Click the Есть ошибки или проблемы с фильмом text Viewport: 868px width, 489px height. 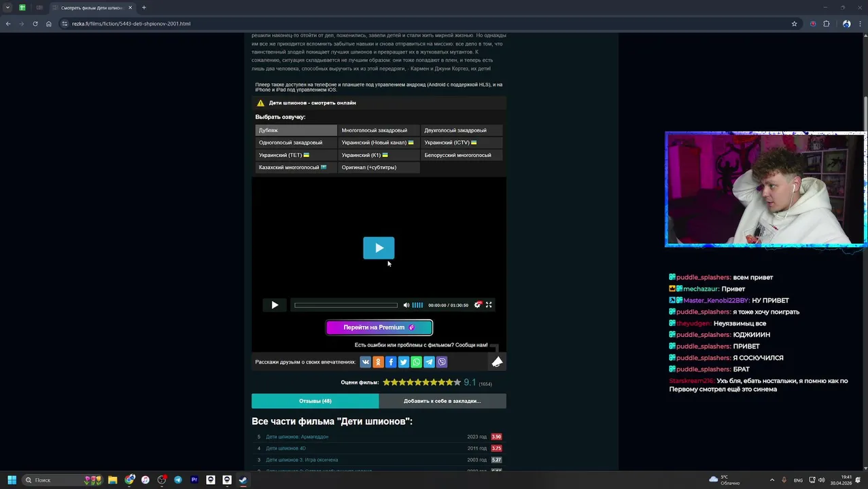421,345
